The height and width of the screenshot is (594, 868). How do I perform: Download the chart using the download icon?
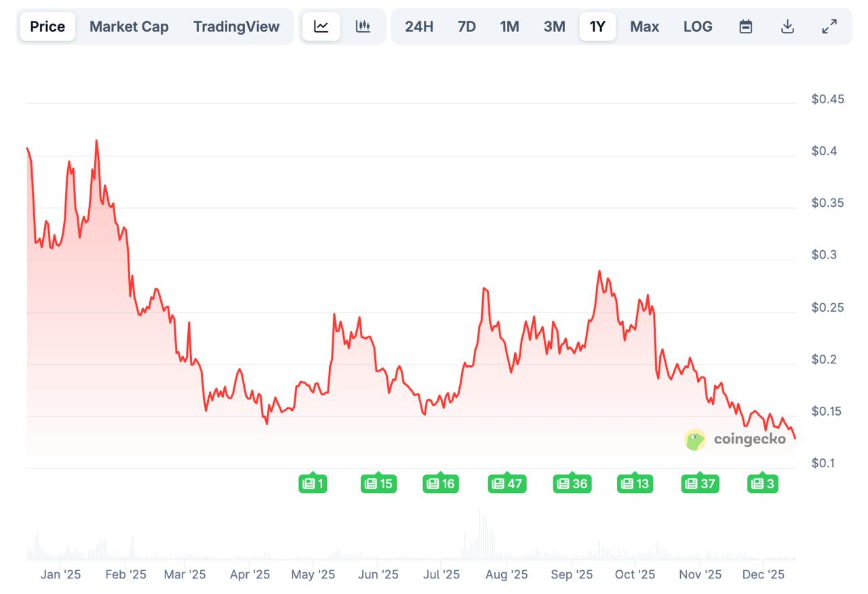click(x=787, y=26)
